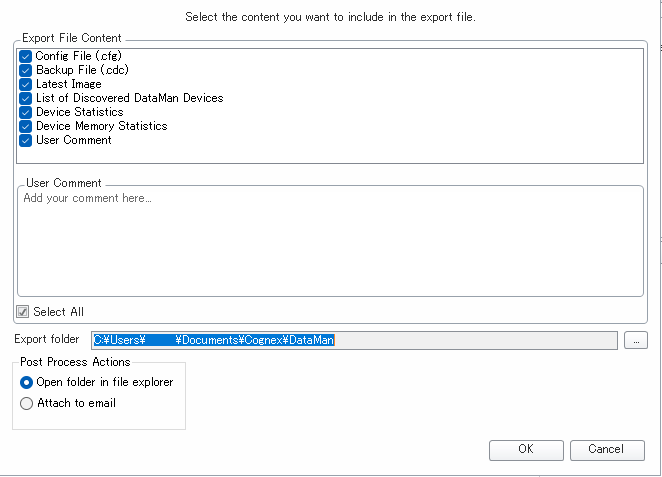Uncheck Device Memory Statistics item

26,127
